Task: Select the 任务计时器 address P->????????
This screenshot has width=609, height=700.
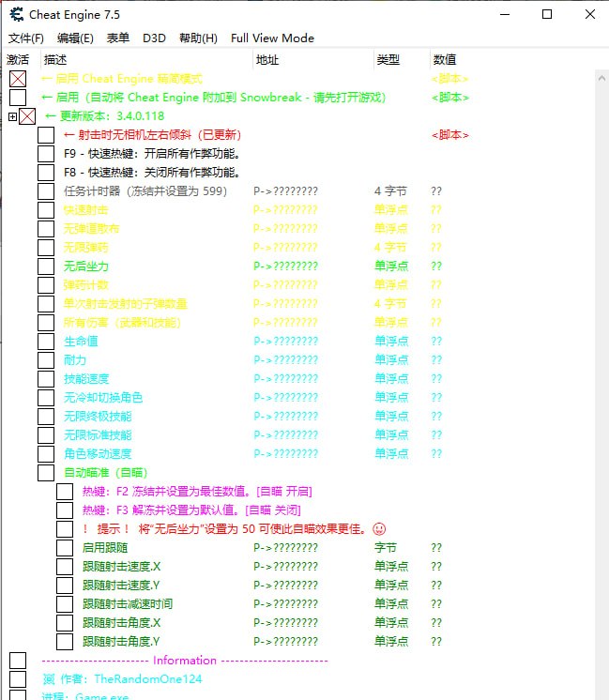Action: [286, 191]
